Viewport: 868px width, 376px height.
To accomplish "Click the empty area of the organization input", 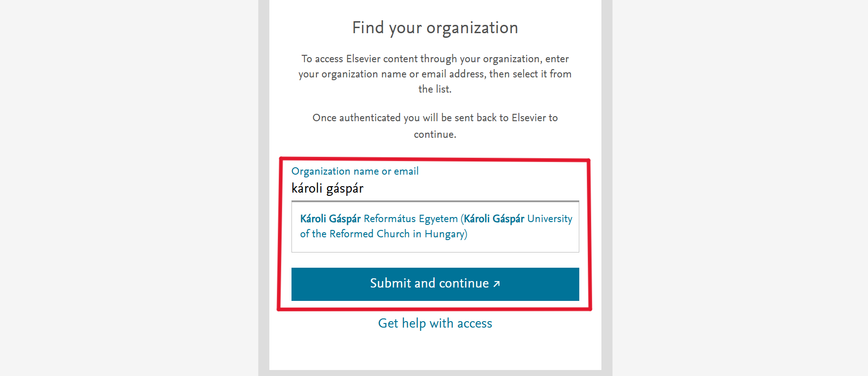I will (484, 188).
